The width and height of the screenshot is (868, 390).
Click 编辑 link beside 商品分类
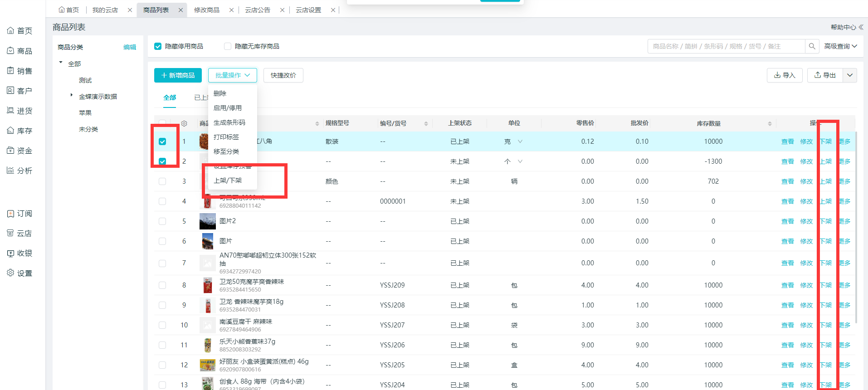130,47
